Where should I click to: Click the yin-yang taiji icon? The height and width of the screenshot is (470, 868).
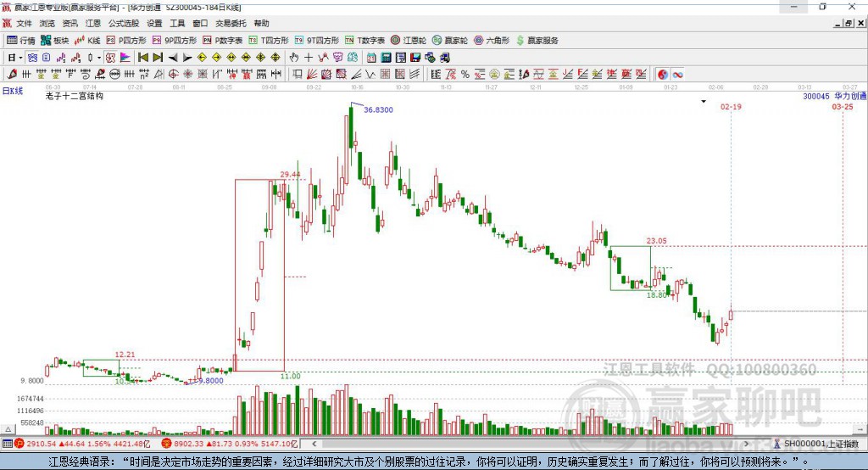(x=663, y=75)
